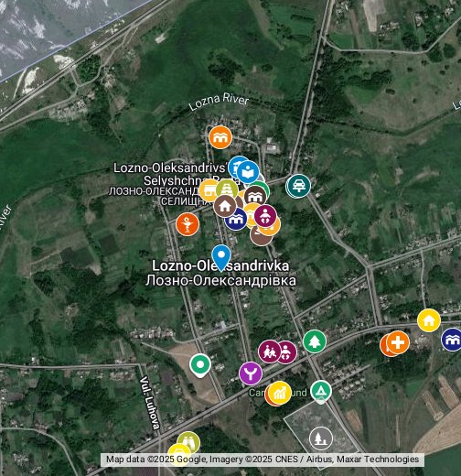Open the purple children playing marker

click(269, 352)
